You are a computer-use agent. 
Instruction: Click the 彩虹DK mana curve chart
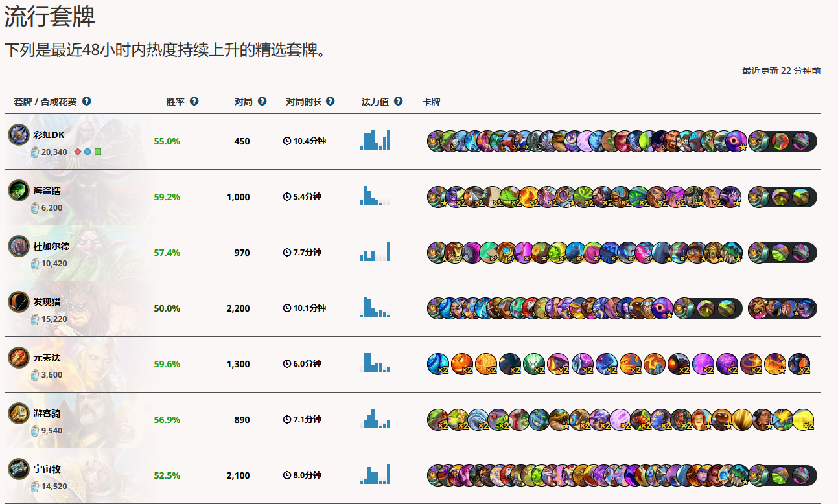375,140
